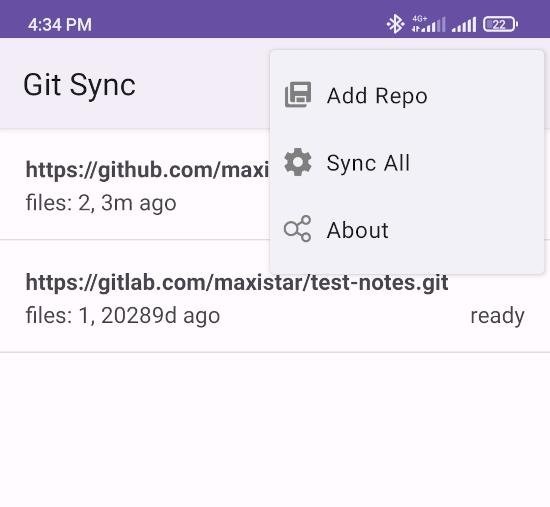Select the 'files: 2, 3m ago' line

tap(101, 203)
